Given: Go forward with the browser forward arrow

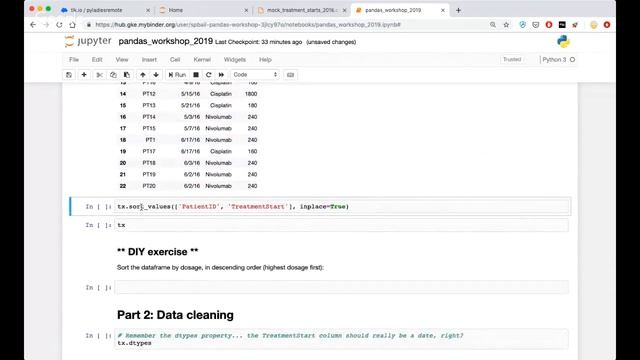Looking at the screenshot, I should point(46,25).
